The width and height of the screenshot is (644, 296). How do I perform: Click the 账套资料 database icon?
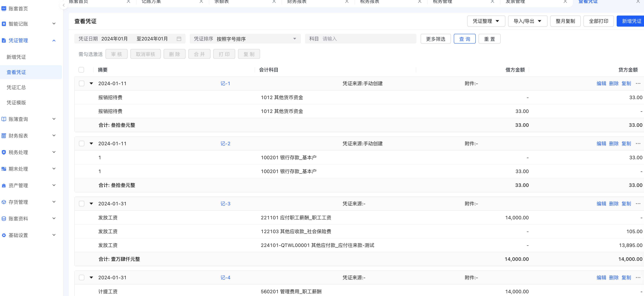(x=4, y=219)
